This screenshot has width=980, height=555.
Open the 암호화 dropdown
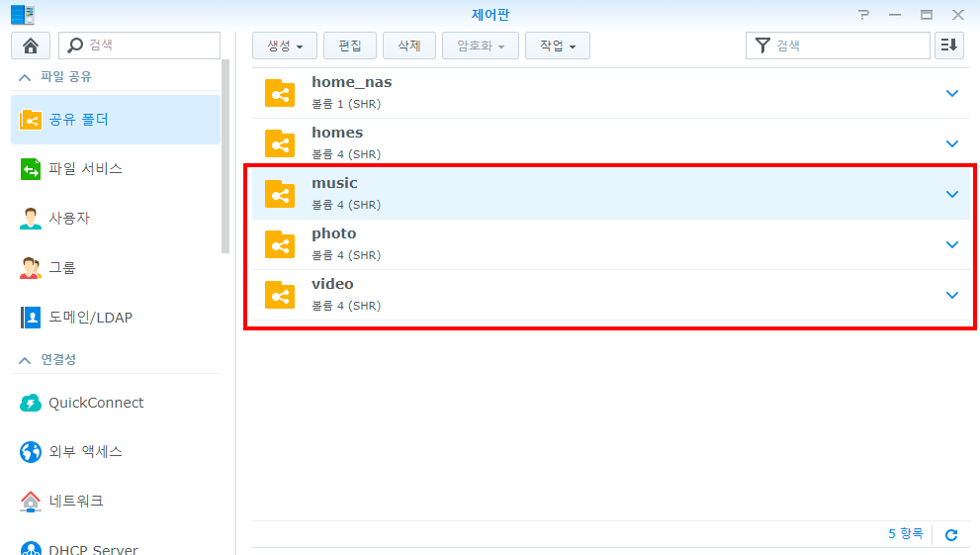[481, 46]
